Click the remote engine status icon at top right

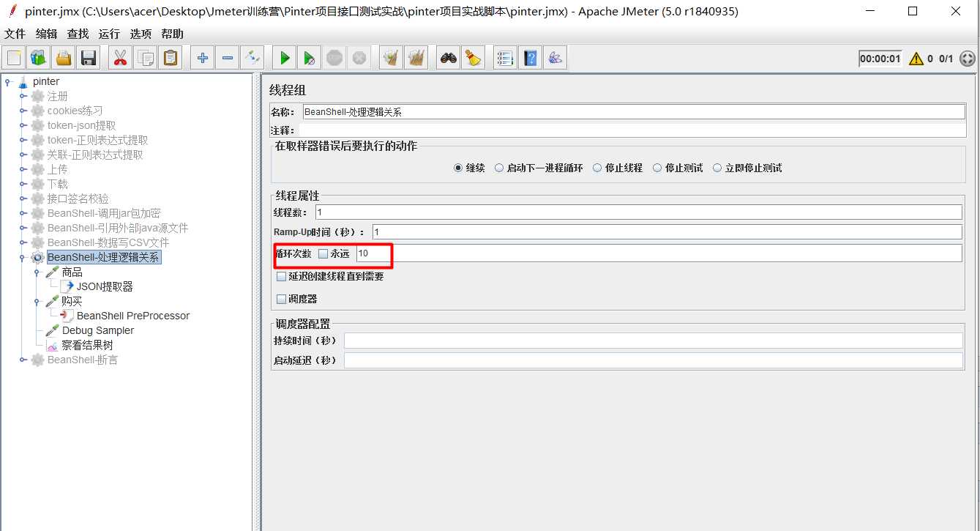tap(967, 59)
